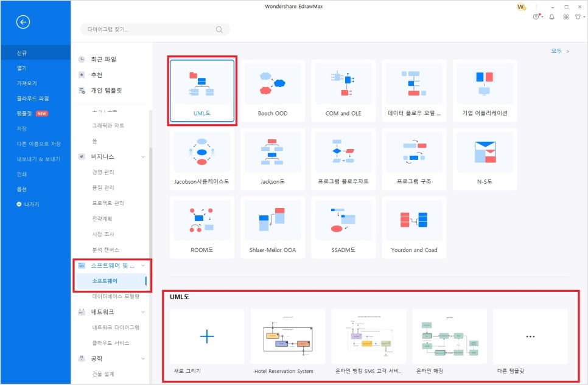
Task: Collapse the 소프트웨어 및 category chevron
Action: click(x=143, y=265)
